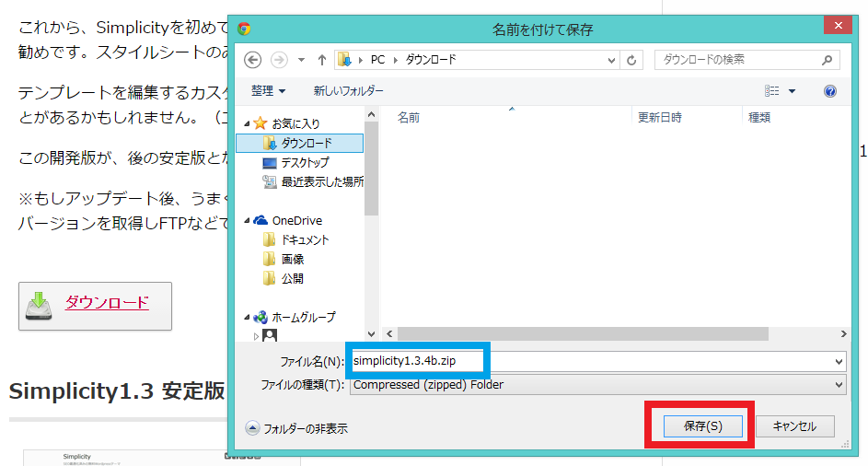868x466 pixels.
Task: Select ホームグループ in navigation pane
Action: tap(304, 318)
